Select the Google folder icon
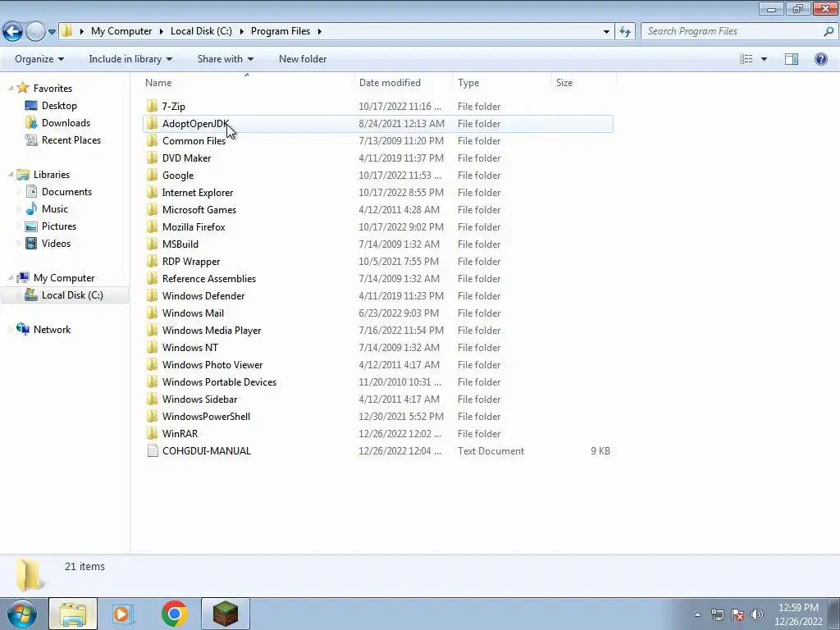 [x=153, y=176]
